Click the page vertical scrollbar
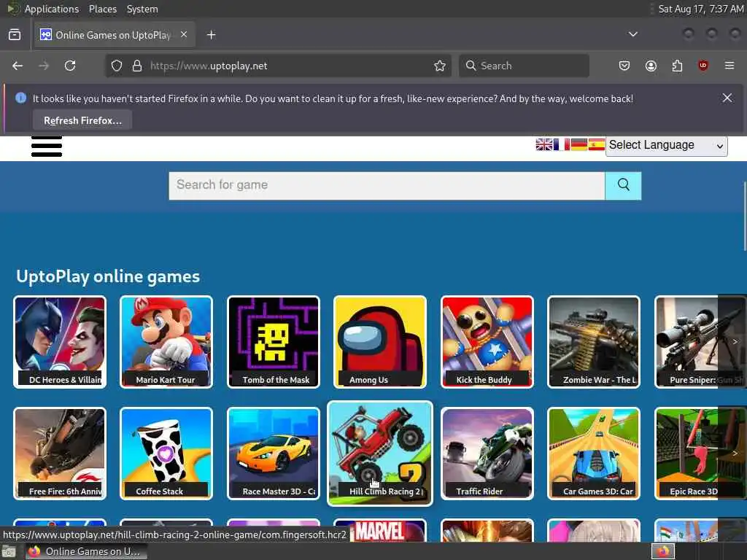 coord(744,216)
